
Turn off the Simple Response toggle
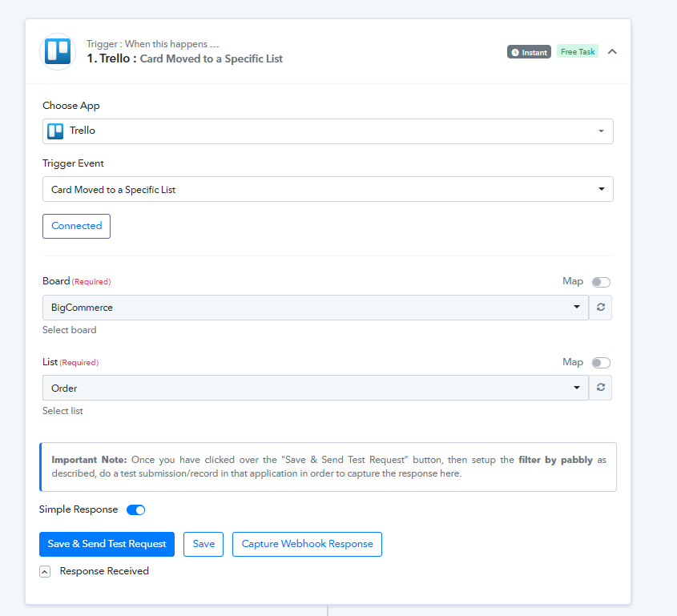[x=135, y=509]
